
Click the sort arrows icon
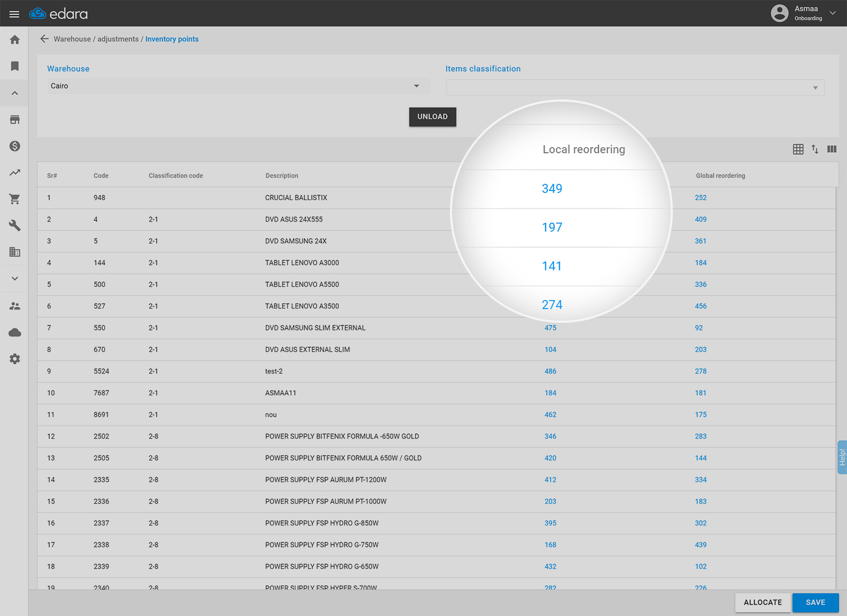point(815,149)
